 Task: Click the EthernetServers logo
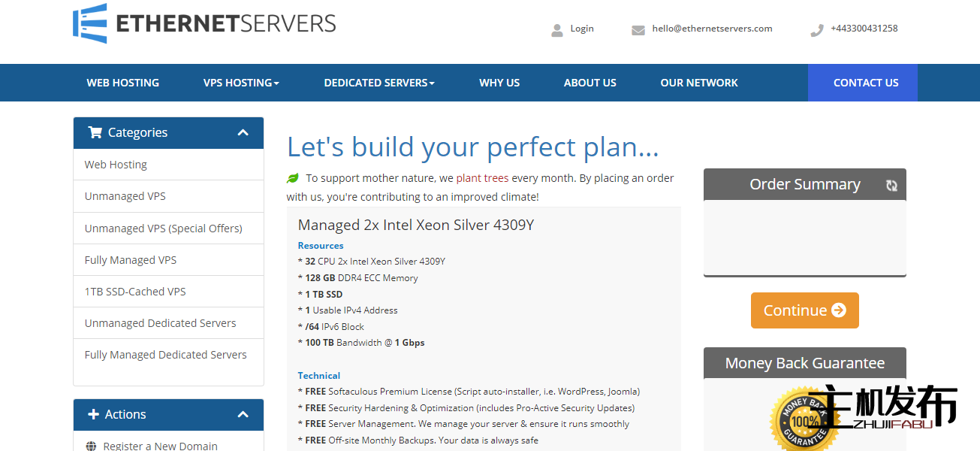pos(204,23)
